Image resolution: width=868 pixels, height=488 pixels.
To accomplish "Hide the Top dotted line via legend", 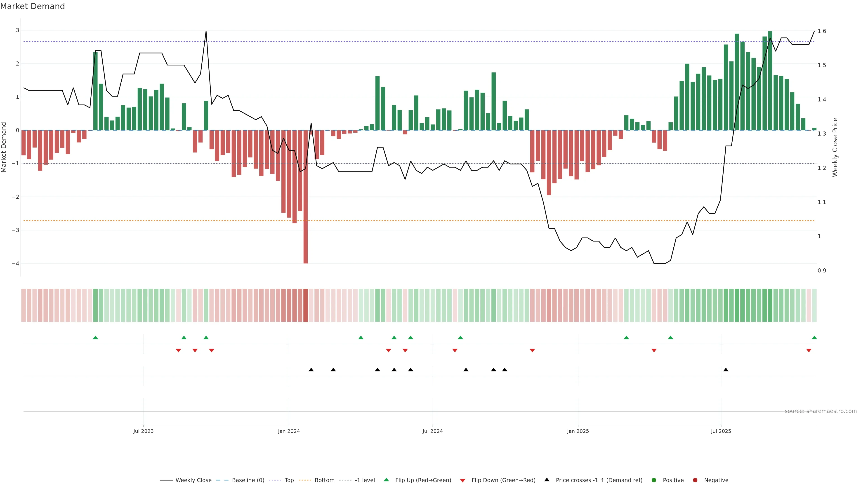I will [289, 480].
